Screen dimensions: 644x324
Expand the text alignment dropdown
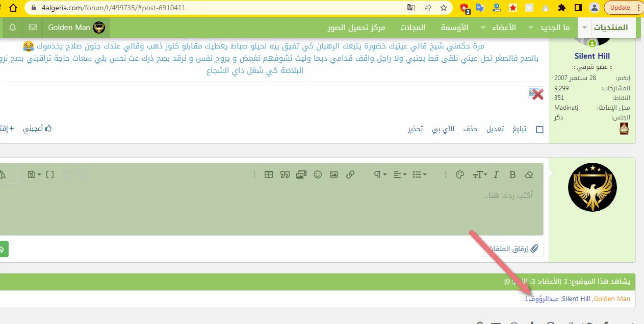tap(401, 175)
